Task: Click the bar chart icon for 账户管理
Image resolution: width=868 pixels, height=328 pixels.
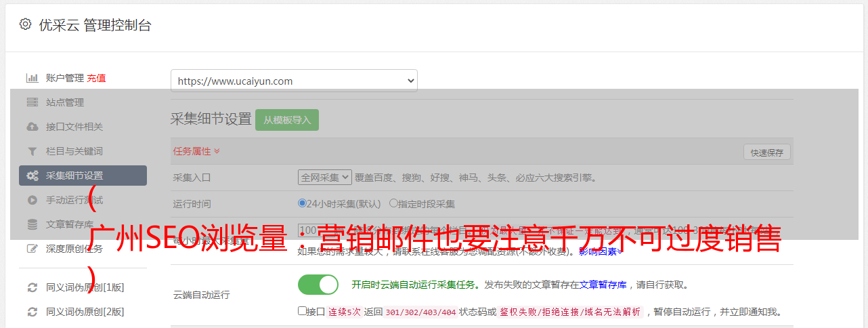Action: (32, 78)
